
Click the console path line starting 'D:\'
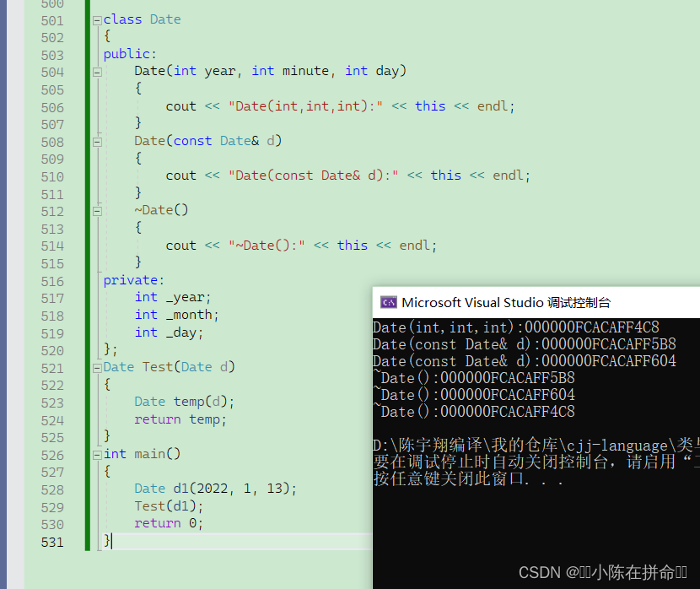click(x=536, y=446)
